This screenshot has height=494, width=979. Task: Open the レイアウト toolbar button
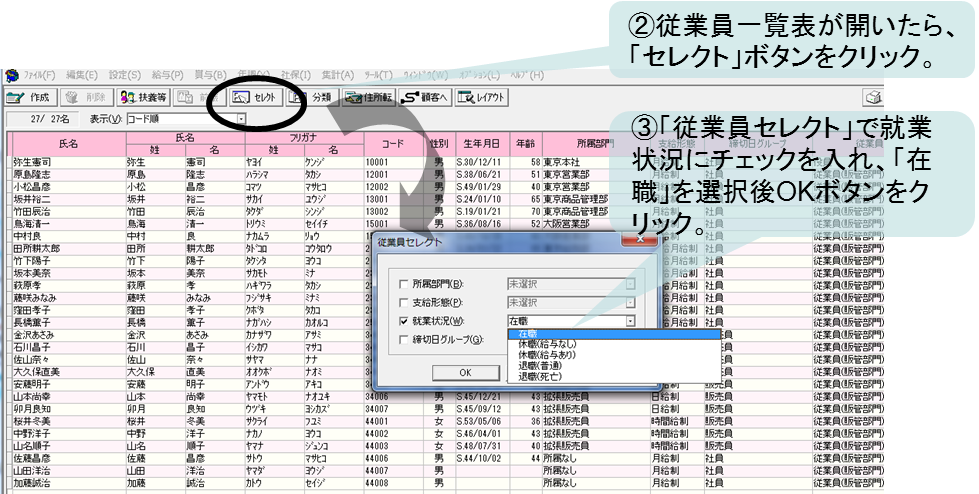tap(481, 97)
